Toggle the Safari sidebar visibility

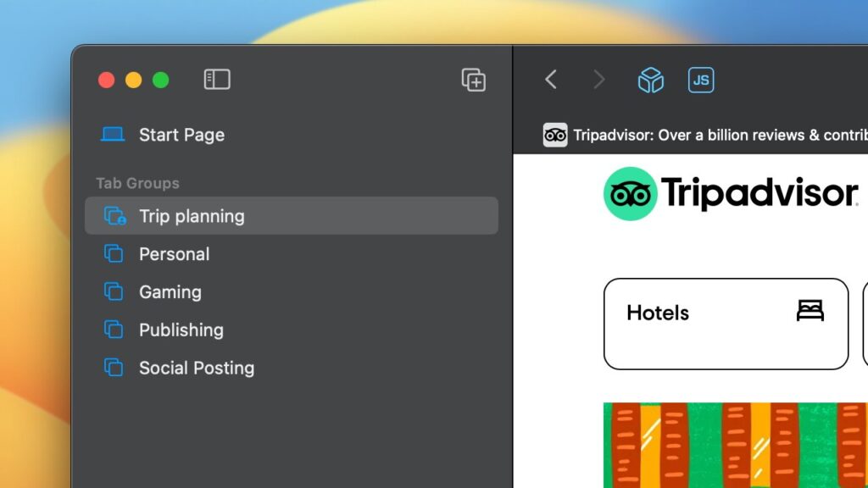click(217, 80)
